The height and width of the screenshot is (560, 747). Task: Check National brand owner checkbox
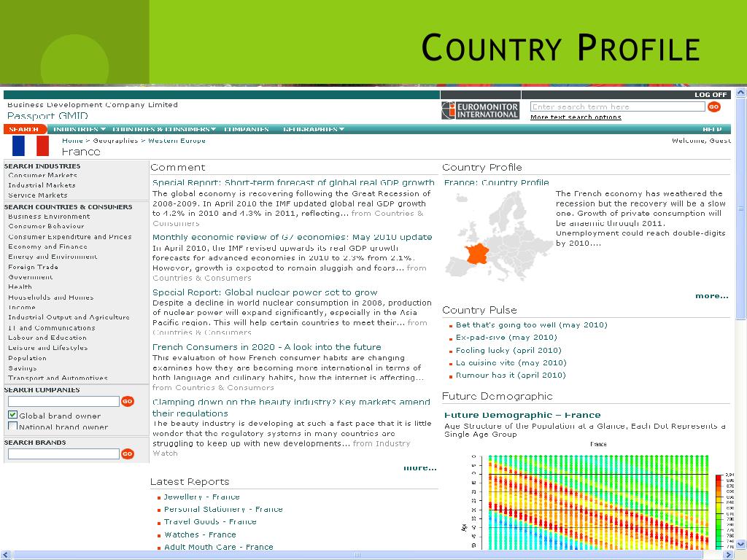13,426
